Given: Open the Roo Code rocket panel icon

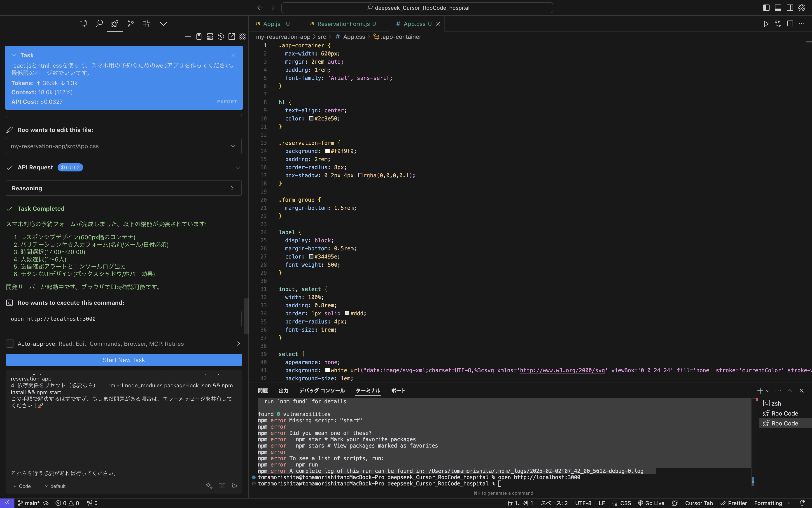Looking at the screenshot, I should (115, 23).
